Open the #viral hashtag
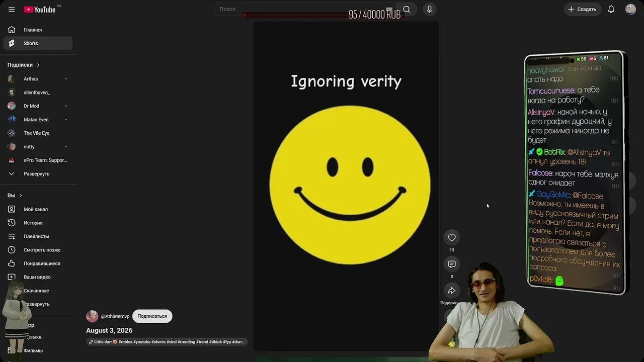Image resolution: width=644 pixels, height=362 pixels. pyautogui.click(x=172, y=342)
